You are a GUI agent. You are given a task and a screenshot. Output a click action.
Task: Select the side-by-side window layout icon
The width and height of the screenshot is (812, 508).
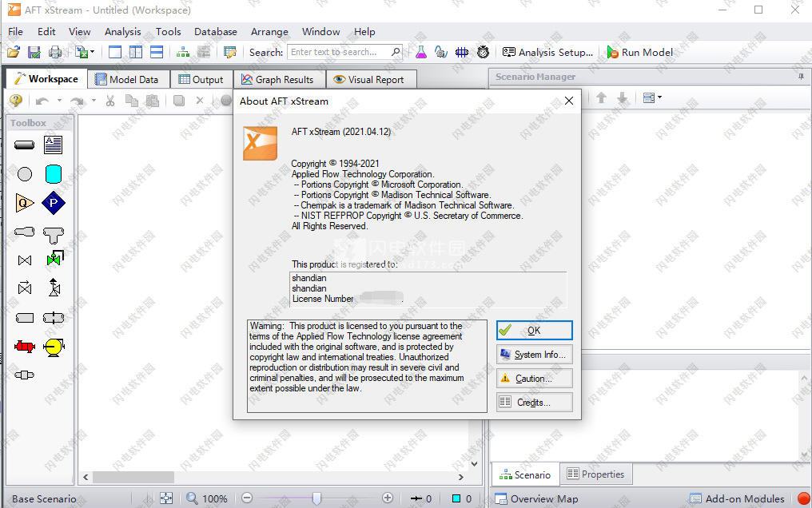[136, 52]
